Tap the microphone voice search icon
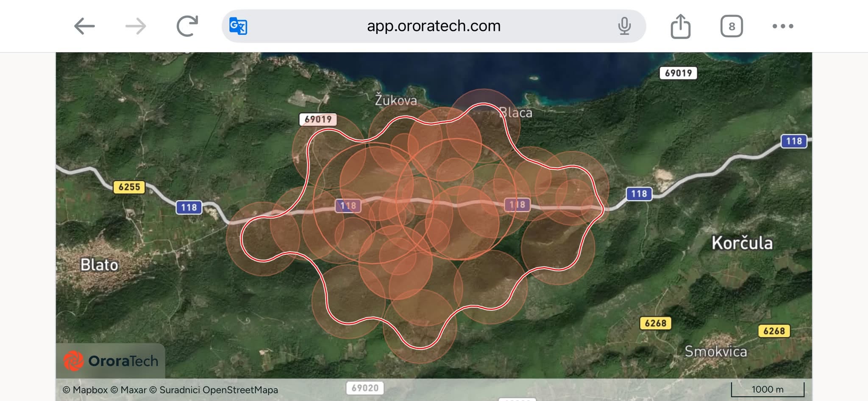 [624, 26]
